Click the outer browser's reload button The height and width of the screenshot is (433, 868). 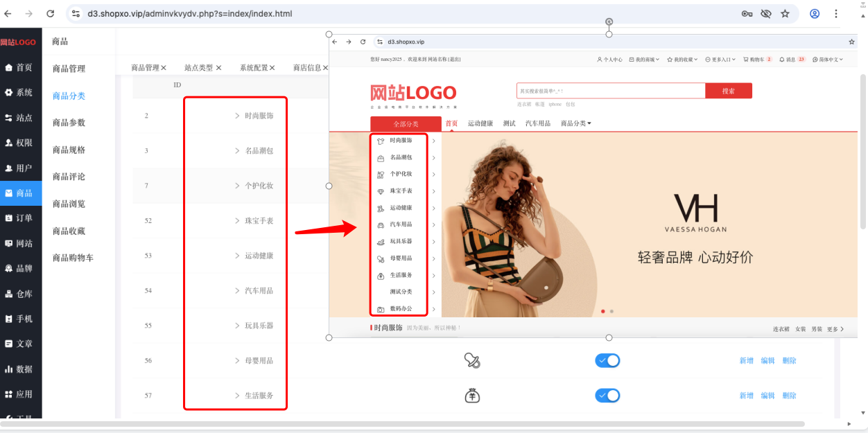(50, 13)
